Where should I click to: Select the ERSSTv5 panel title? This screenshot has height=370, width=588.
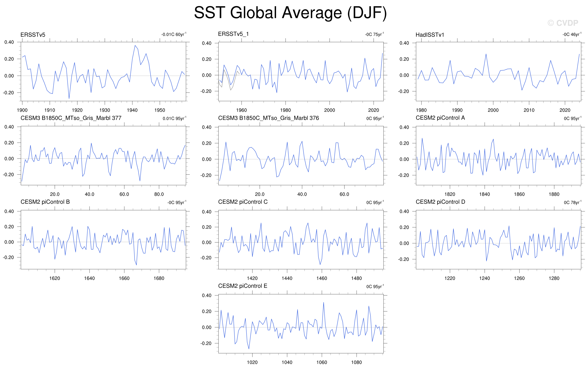coord(33,35)
